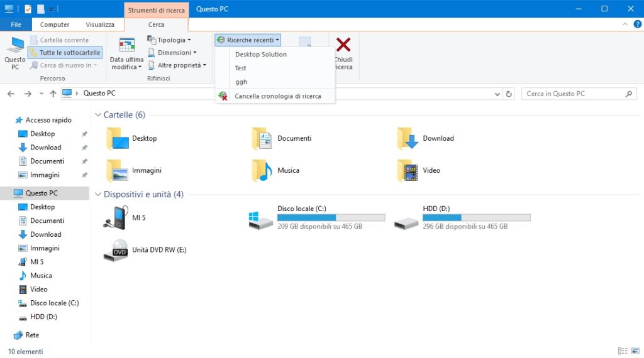Click the refresh button beside address bar
The height and width of the screenshot is (358, 644).
point(509,94)
